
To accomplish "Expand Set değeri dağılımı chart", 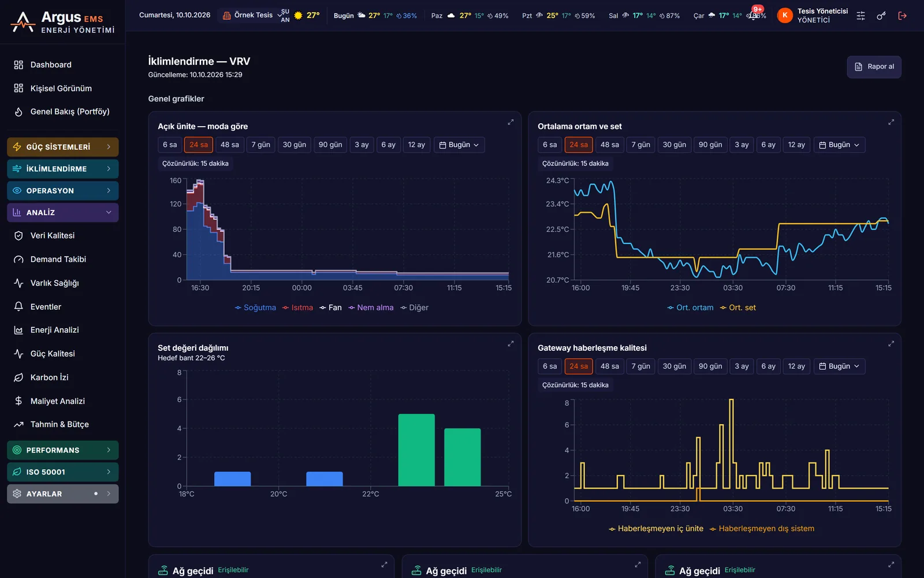I will [x=511, y=343].
